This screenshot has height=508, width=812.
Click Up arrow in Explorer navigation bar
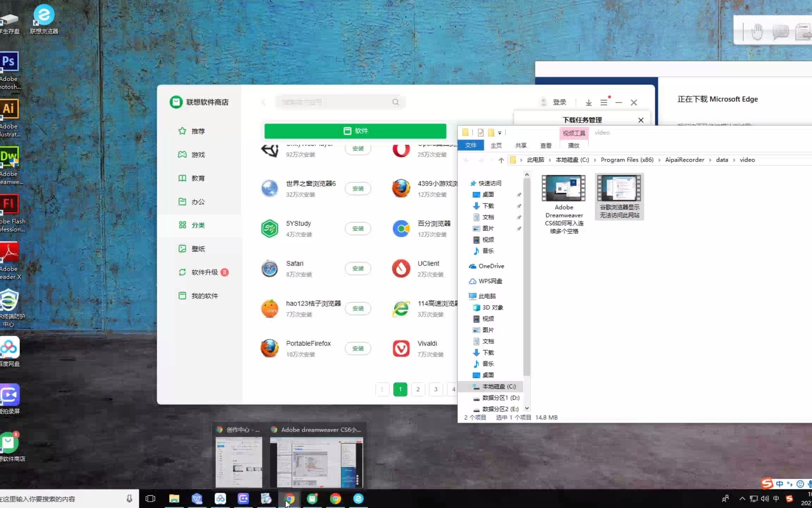(x=501, y=160)
